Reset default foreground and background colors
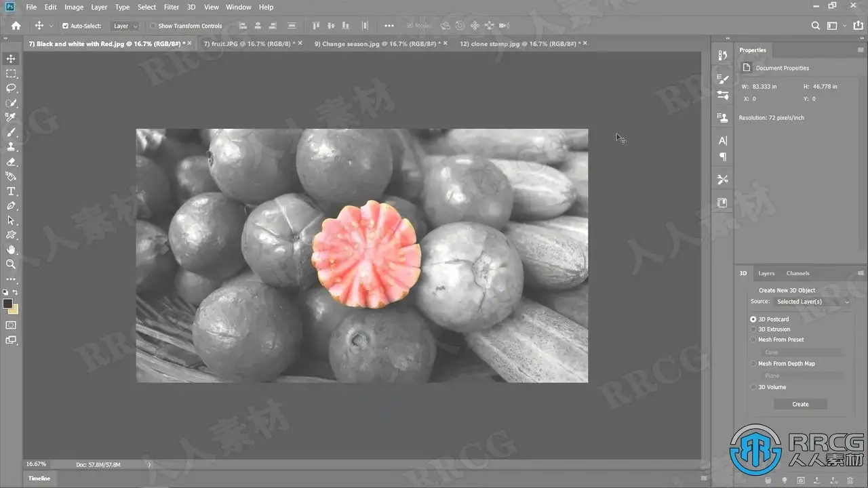The image size is (868, 488). [5, 292]
